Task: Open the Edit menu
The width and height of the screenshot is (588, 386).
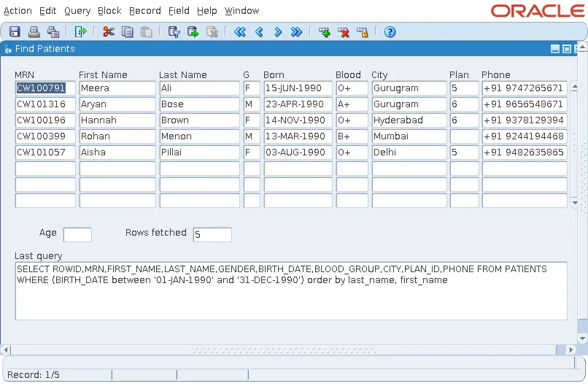Action: tap(48, 11)
